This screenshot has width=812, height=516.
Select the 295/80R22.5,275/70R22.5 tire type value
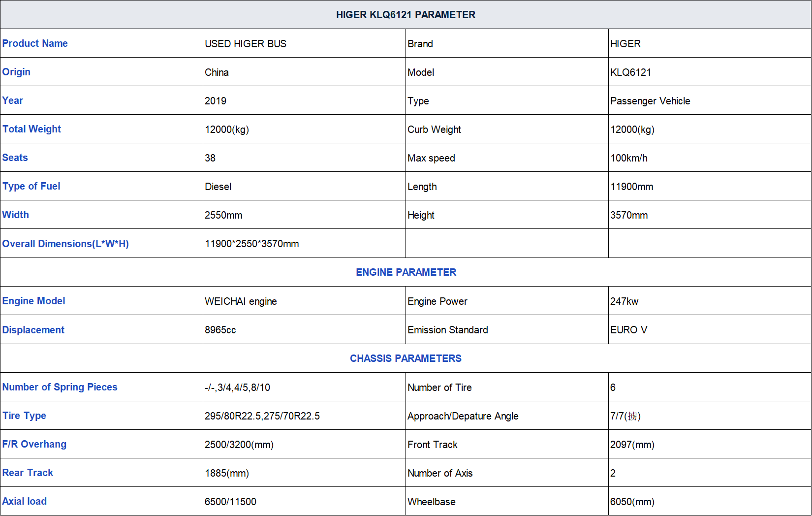coord(262,416)
